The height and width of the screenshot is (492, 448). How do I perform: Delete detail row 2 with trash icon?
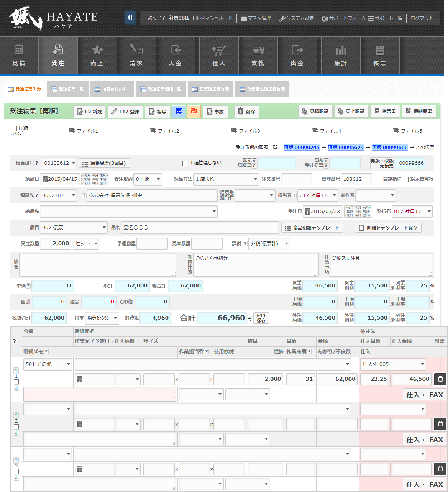[x=440, y=424]
